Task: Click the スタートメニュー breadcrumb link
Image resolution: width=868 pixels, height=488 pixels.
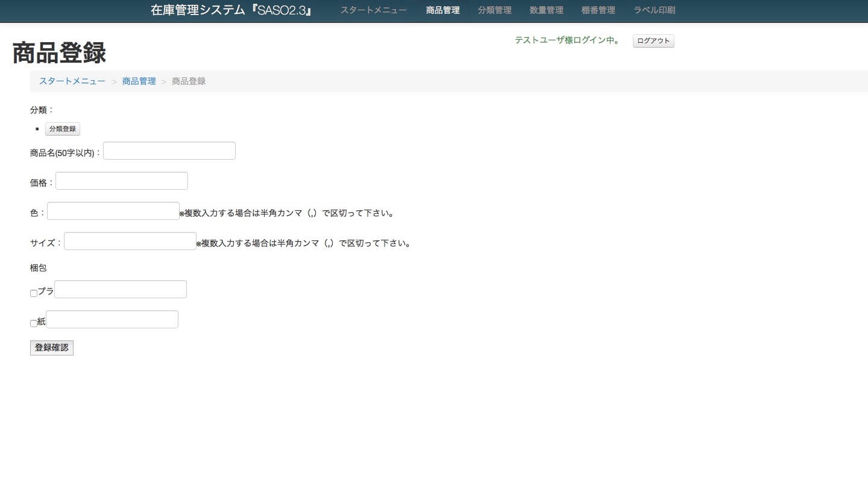Action: click(x=72, y=81)
